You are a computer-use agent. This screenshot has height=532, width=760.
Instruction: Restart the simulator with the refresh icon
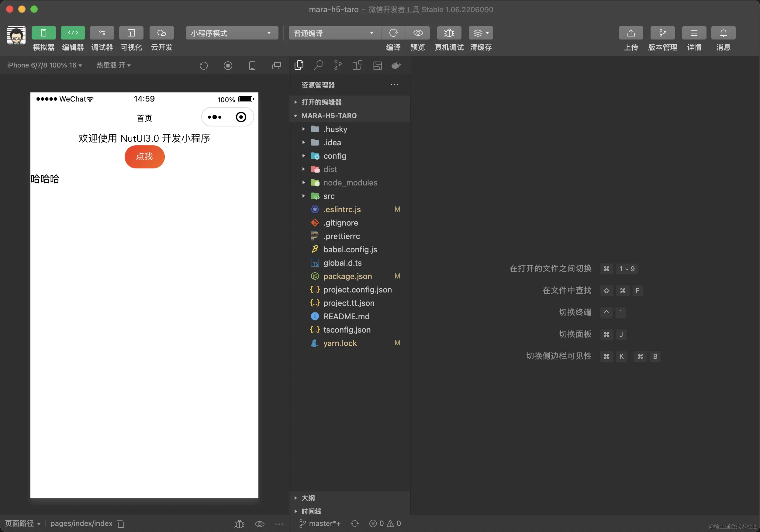(204, 66)
